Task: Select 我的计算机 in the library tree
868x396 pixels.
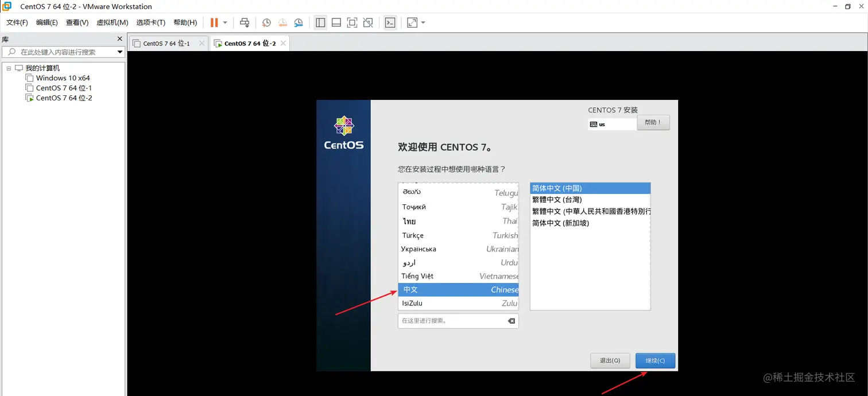Action: pos(42,68)
